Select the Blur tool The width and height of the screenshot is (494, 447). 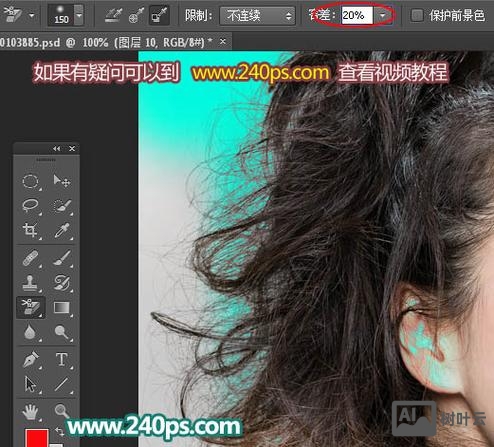coord(30,332)
